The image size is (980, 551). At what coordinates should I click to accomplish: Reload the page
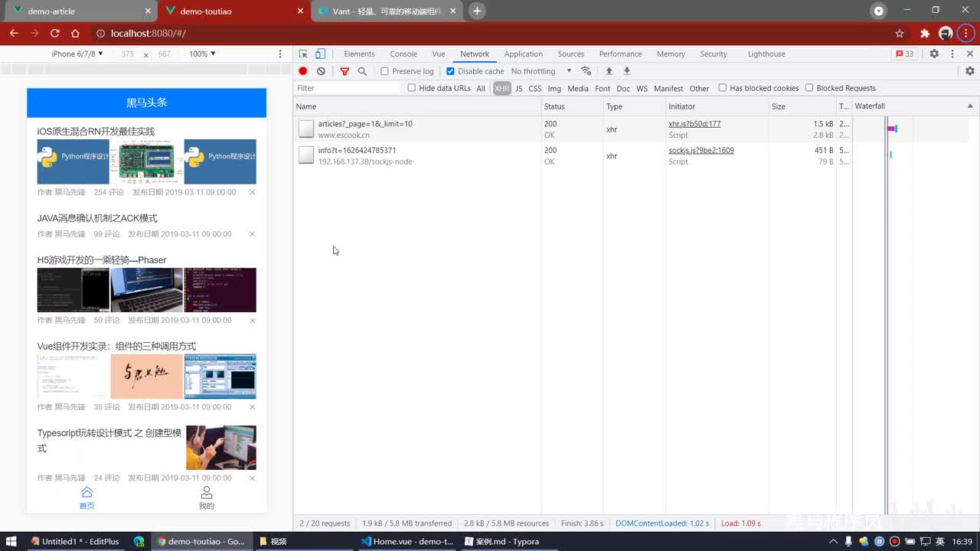click(x=55, y=33)
